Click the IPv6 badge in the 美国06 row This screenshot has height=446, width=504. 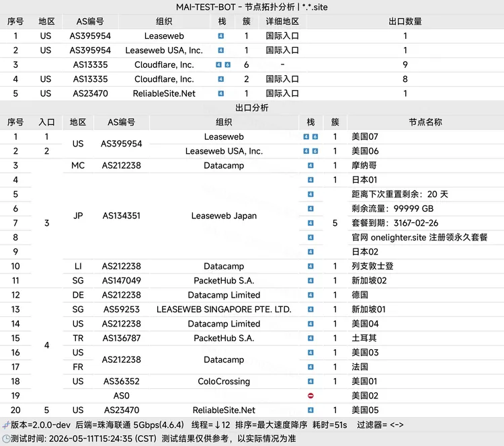[315, 151]
